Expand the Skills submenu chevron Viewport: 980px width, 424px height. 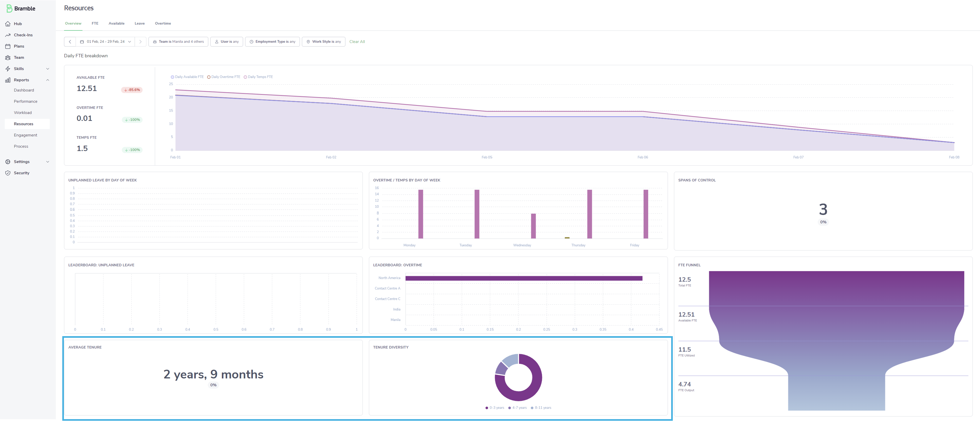48,69
